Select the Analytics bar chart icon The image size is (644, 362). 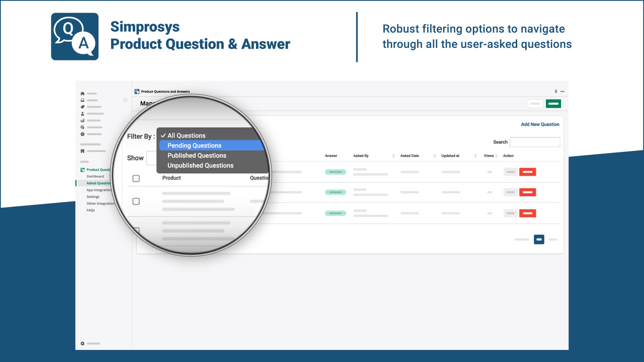(x=83, y=121)
